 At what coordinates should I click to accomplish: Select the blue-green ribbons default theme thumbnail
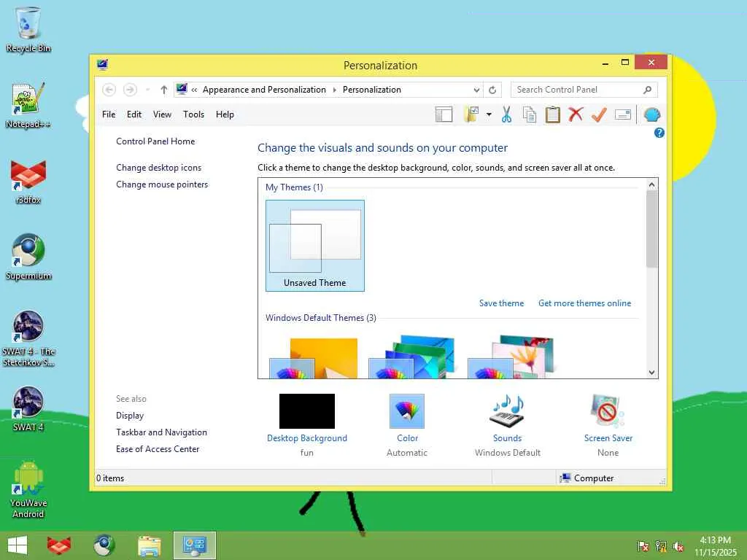411,357
